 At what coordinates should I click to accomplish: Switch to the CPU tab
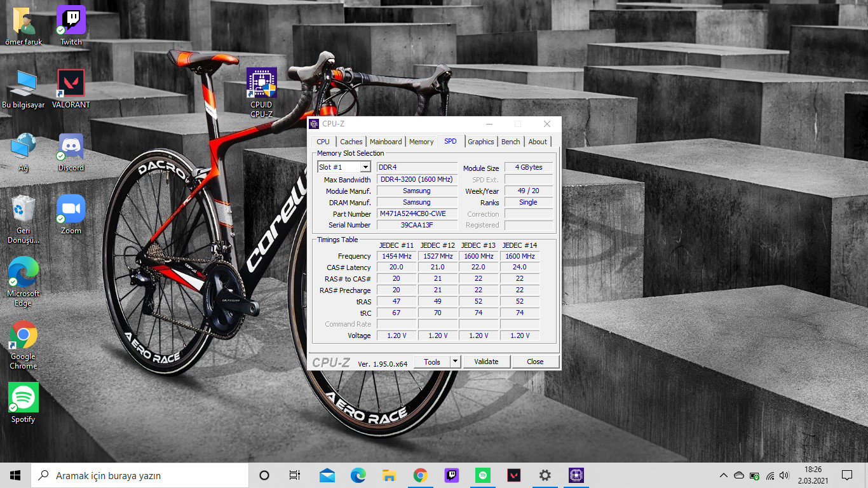[323, 142]
